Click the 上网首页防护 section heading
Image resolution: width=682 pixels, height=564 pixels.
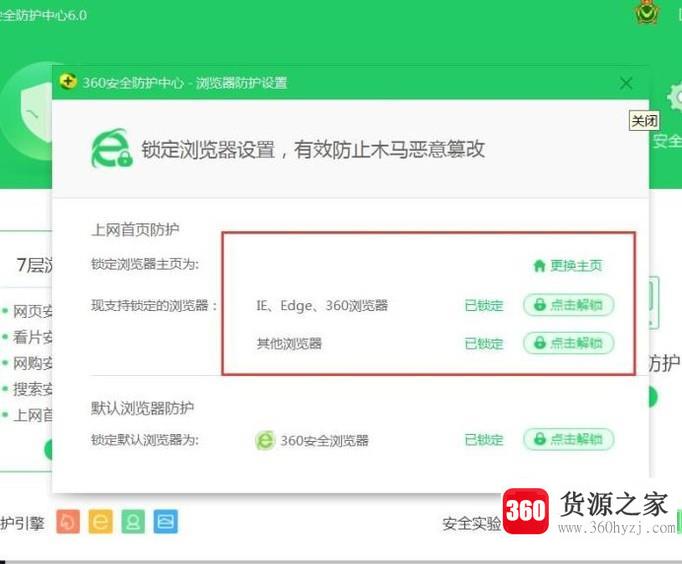pyautogui.click(x=135, y=230)
